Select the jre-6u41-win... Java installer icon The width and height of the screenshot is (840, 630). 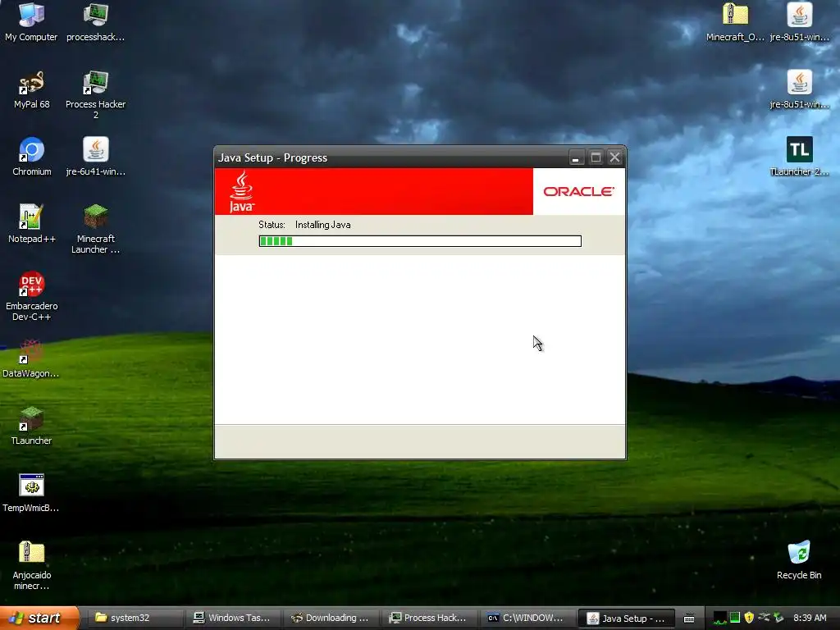tap(95, 157)
